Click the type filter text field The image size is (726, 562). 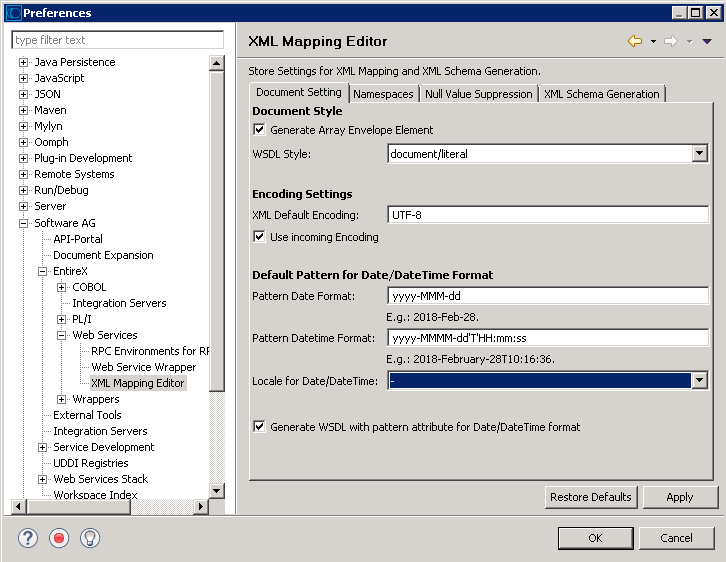click(118, 40)
